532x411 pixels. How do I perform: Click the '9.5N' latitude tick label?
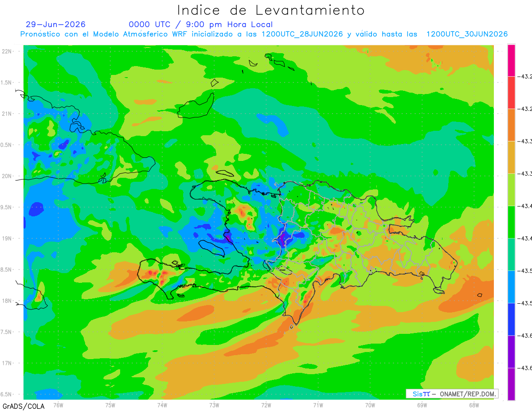point(7,207)
